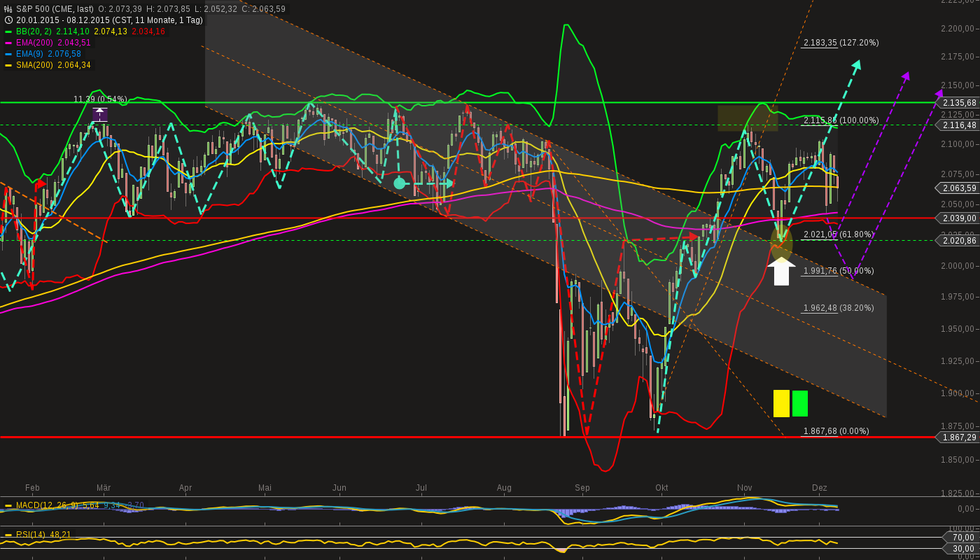980x560 pixels.
Task: Click the blue EMA(9) legend color marker
Action: click(x=8, y=54)
